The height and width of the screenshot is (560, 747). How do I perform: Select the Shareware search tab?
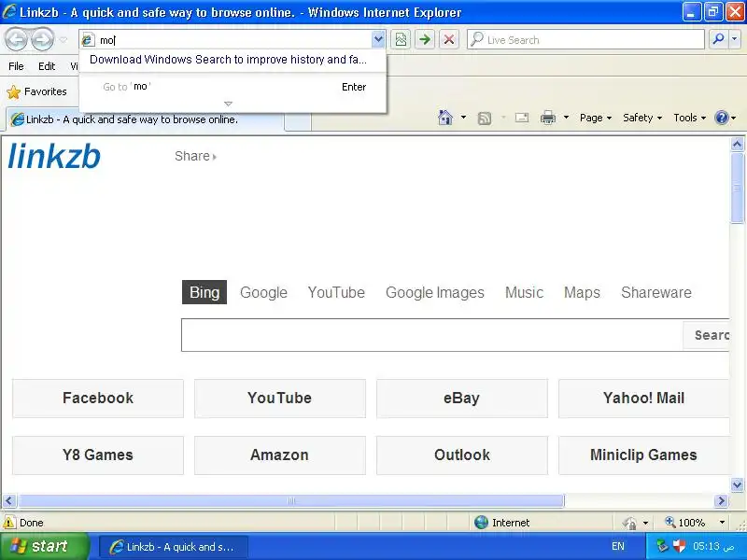click(x=656, y=292)
